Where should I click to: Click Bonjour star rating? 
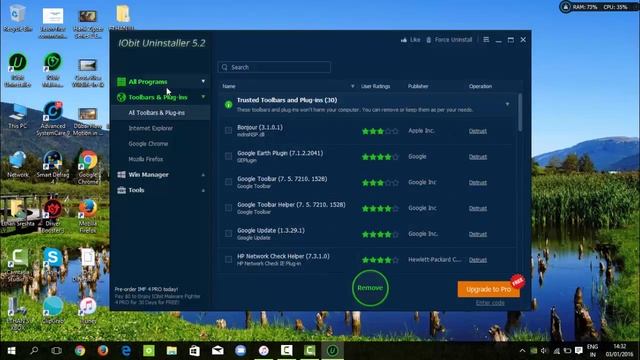click(380, 131)
